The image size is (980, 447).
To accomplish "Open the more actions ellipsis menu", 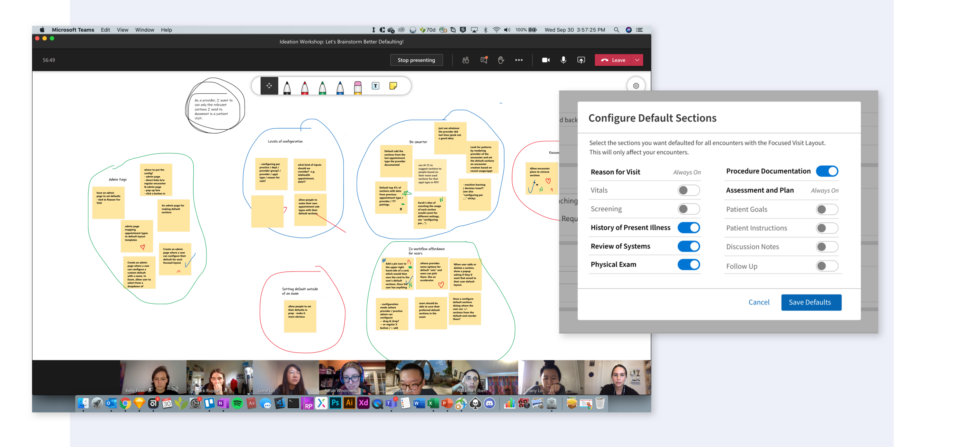I will click(519, 60).
